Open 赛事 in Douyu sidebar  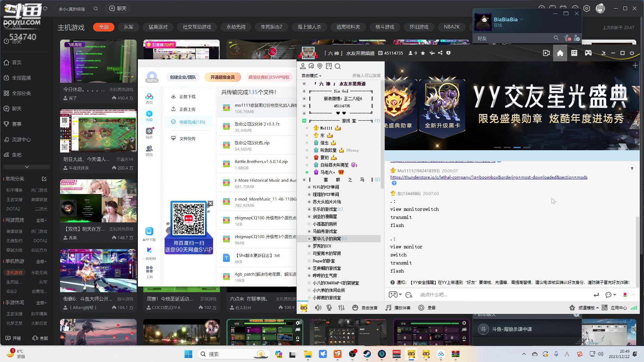[13, 124]
